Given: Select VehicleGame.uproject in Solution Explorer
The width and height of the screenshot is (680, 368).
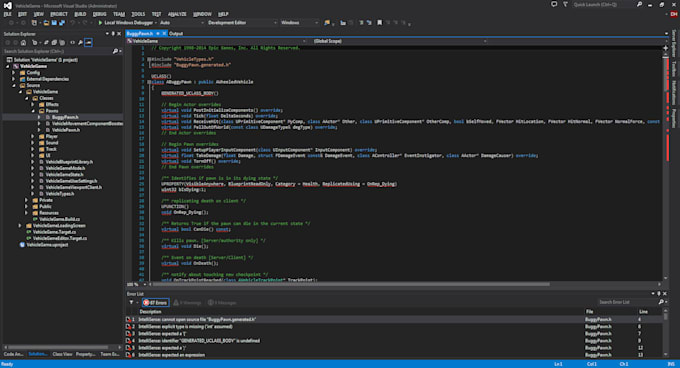Looking at the screenshot, I should coord(47,245).
